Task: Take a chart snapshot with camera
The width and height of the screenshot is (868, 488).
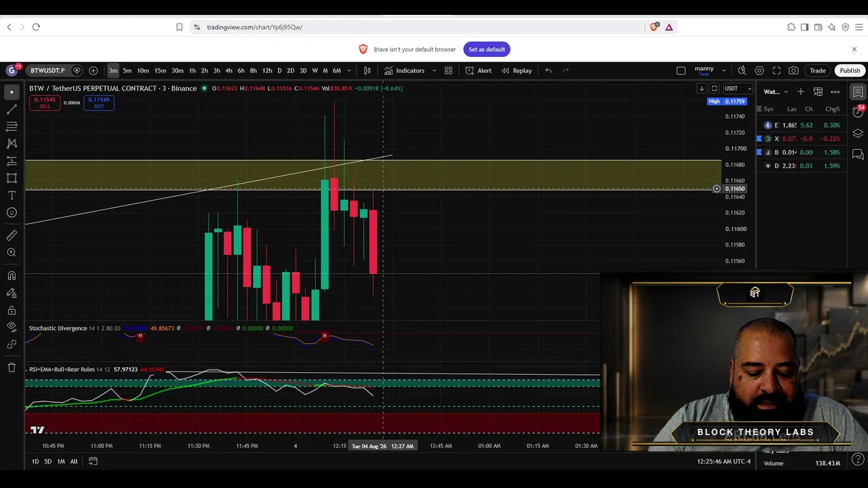Action: pos(793,70)
